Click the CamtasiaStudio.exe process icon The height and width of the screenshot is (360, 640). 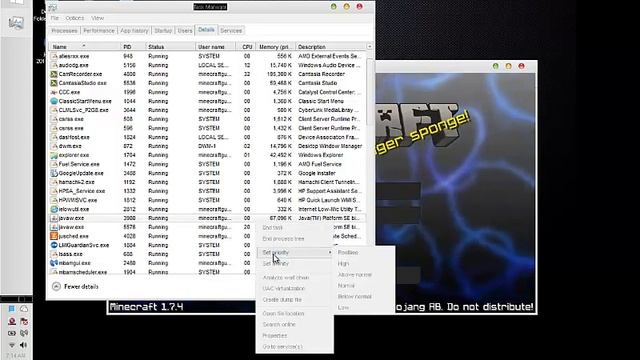click(x=53, y=83)
